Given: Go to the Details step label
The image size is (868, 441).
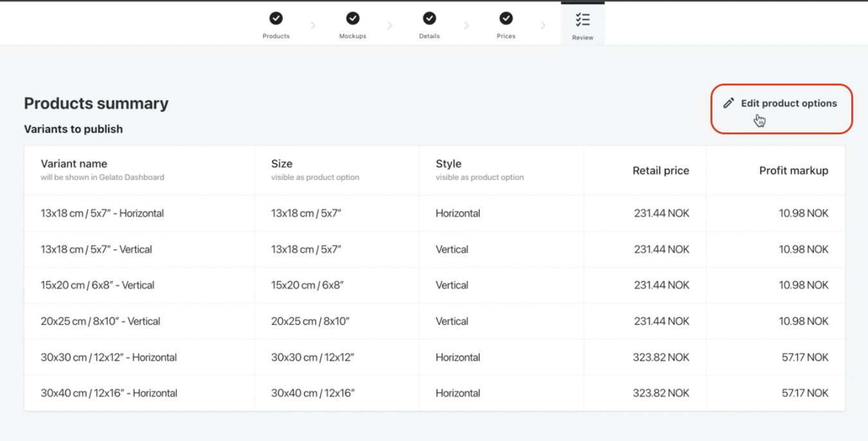Looking at the screenshot, I should tap(429, 36).
